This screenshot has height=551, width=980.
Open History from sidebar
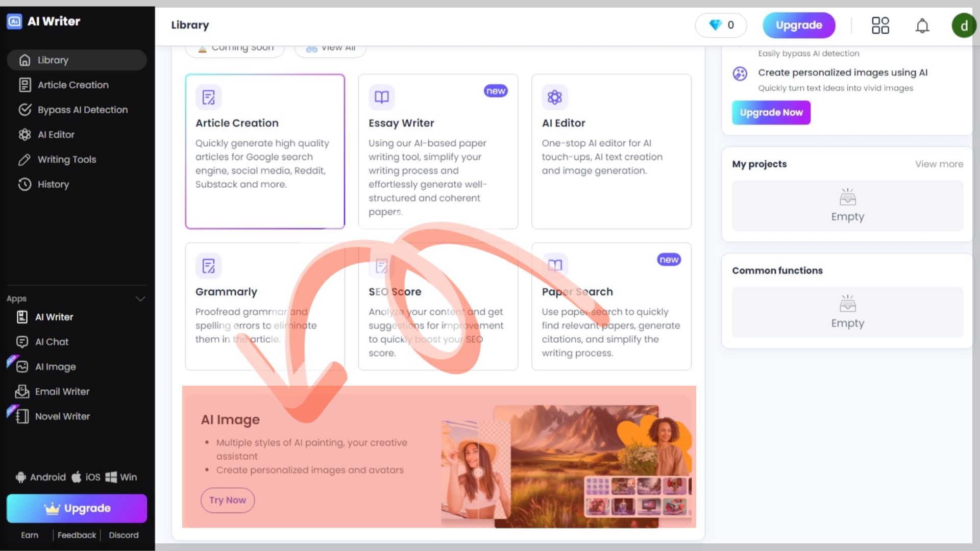point(53,184)
